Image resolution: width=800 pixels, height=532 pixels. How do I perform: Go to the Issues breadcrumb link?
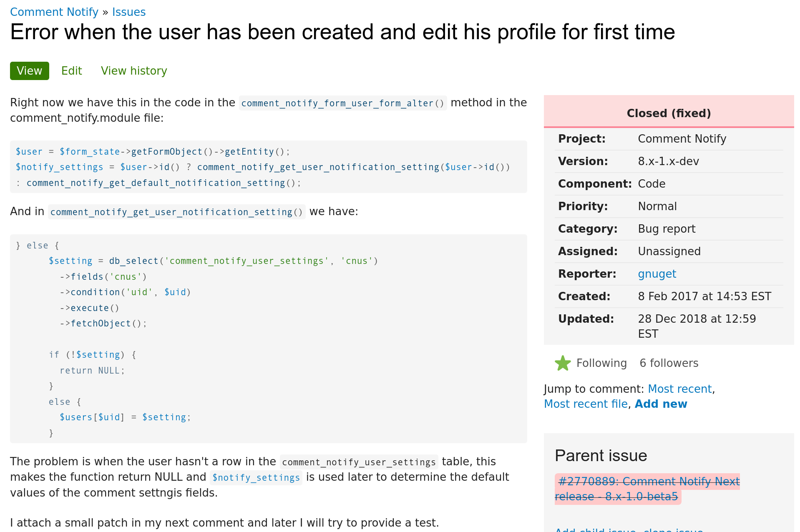(128, 12)
